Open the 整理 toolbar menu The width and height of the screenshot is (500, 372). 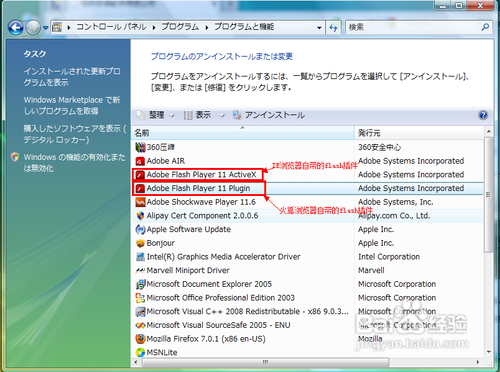(x=156, y=115)
